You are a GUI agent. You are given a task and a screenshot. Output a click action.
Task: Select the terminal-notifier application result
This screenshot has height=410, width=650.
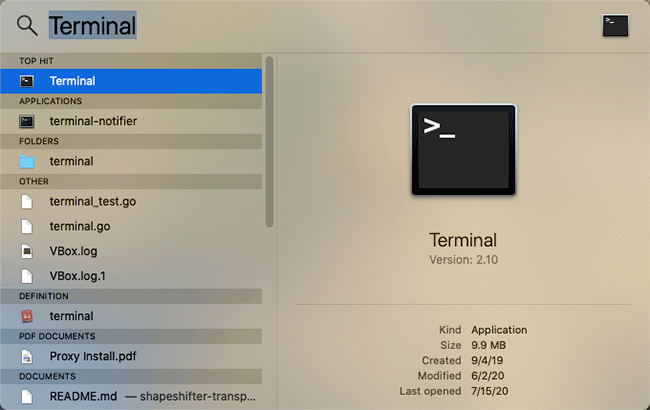point(131,121)
